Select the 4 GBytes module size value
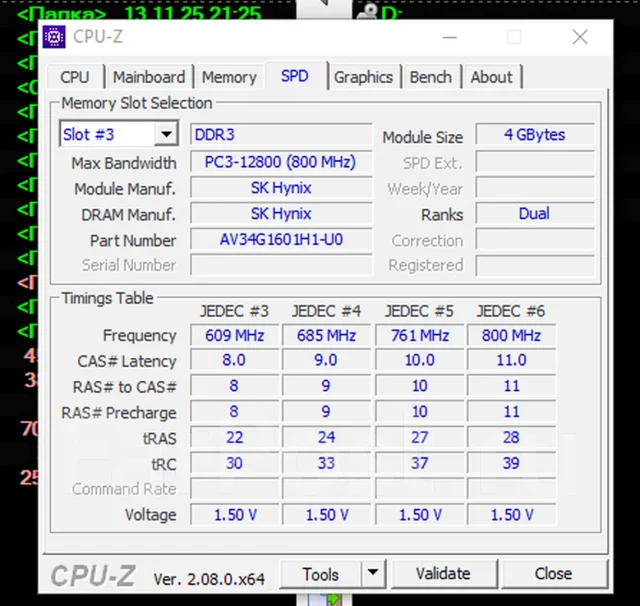Image resolution: width=640 pixels, height=606 pixels. coord(535,135)
